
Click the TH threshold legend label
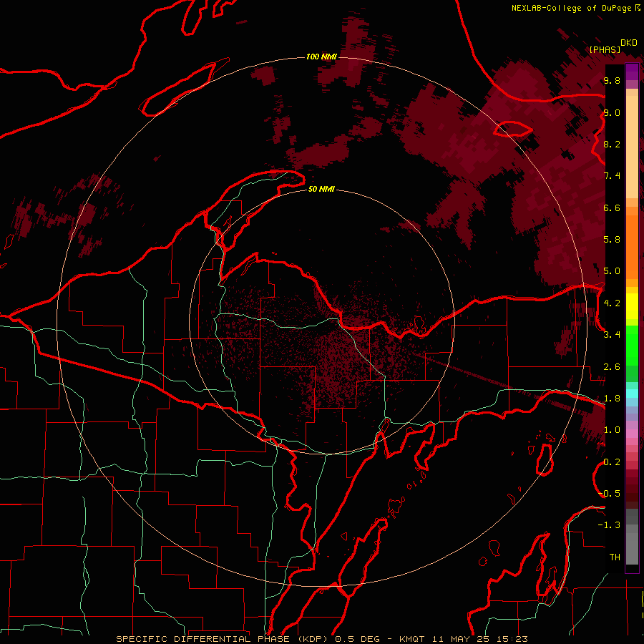coord(615,557)
